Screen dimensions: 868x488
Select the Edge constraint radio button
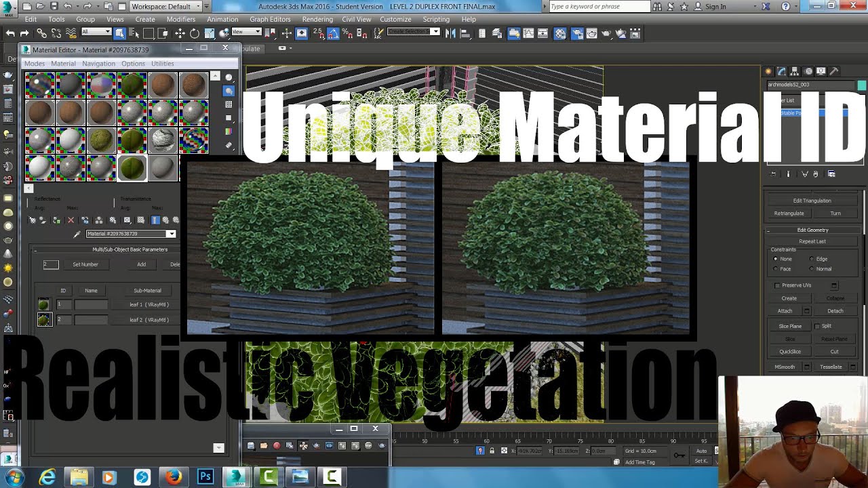click(812, 259)
